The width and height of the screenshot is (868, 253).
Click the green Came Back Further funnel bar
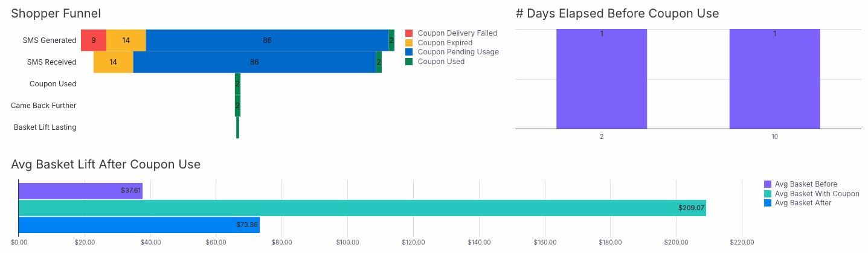coord(237,106)
